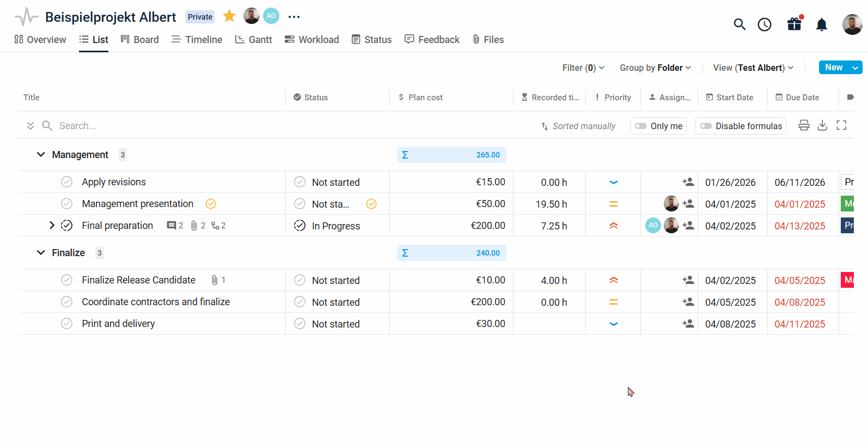The height and width of the screenshot is (448, 868).
Task: Open the Group by Folder dropdown
Action: click(x=655, y=68)
